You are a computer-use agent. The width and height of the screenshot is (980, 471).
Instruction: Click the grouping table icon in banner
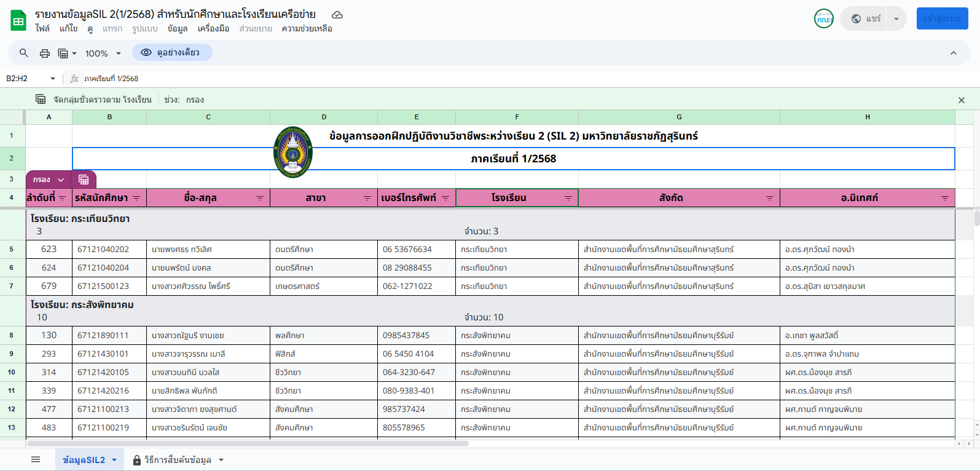[x=41, y=99]
